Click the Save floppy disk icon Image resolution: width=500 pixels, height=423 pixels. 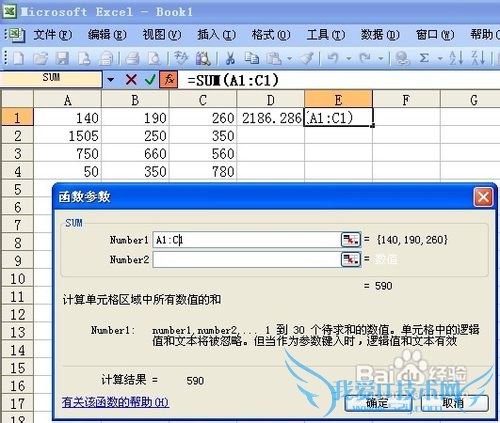tap(62, 58)
